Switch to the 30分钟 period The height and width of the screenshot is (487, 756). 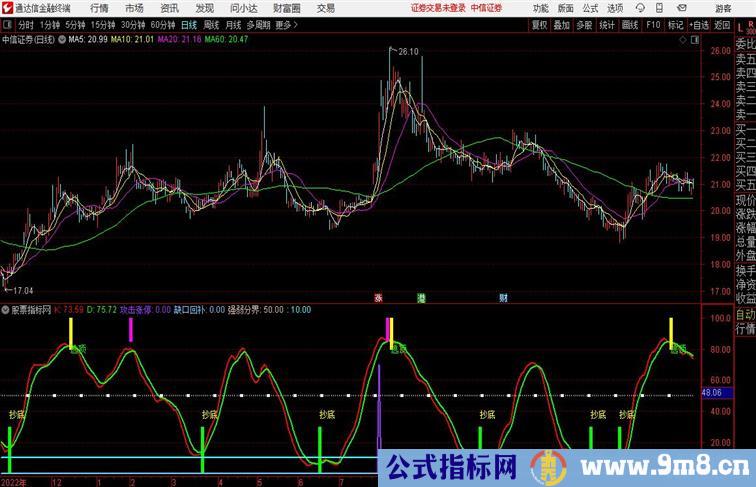133,25
